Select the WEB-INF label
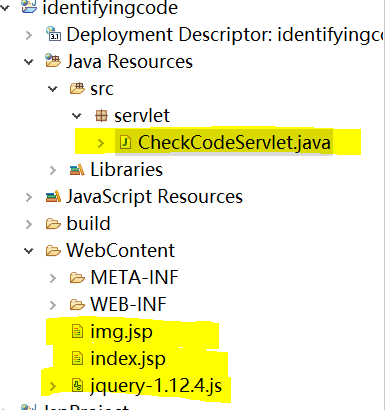Image resolution: width=385 pixels, height=410 pixels. click(x=129, y=304)
